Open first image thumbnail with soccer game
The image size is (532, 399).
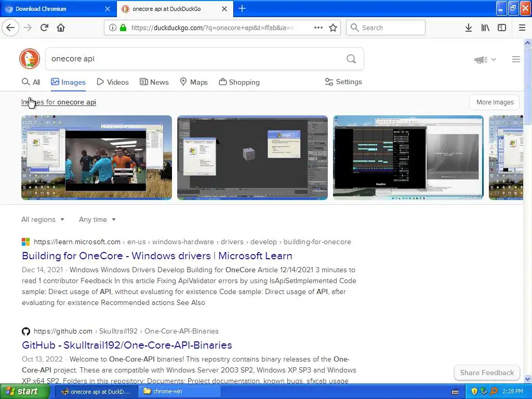97,157
